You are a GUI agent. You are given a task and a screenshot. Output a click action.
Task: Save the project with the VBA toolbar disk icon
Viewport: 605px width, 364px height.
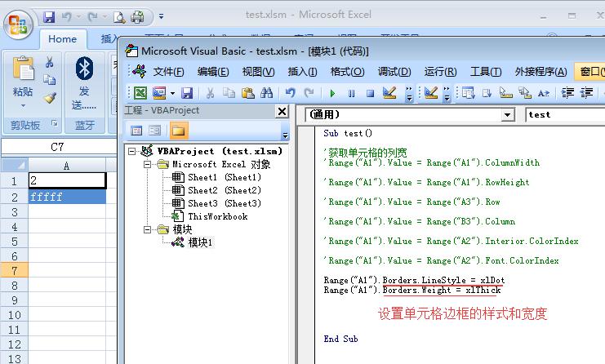click(187, 93)
